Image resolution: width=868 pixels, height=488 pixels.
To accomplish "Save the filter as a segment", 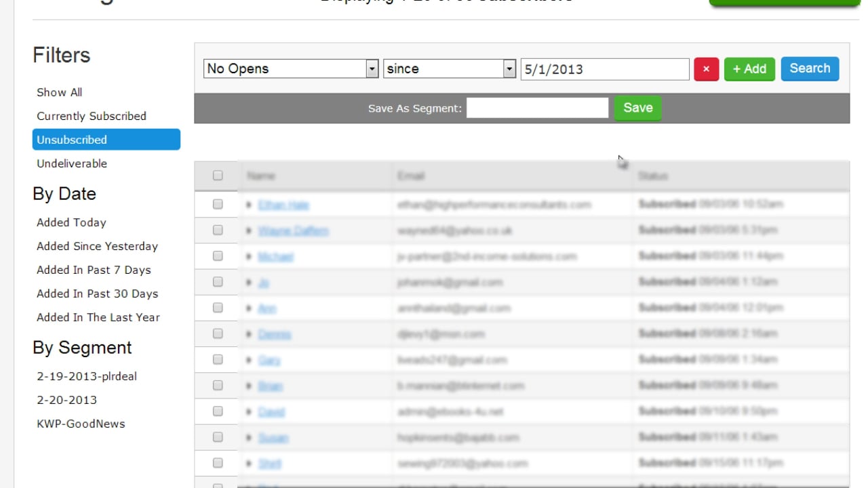I will click(x=637, y=107).
